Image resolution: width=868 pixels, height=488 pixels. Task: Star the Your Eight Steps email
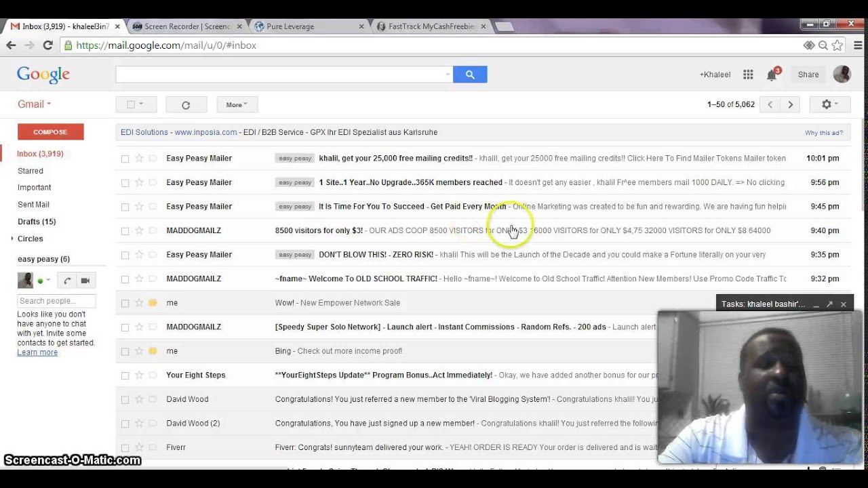(x=139, y=375)
